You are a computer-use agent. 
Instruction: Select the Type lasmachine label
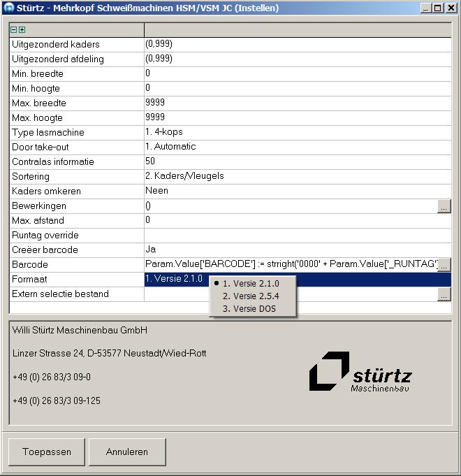(48, 132)
